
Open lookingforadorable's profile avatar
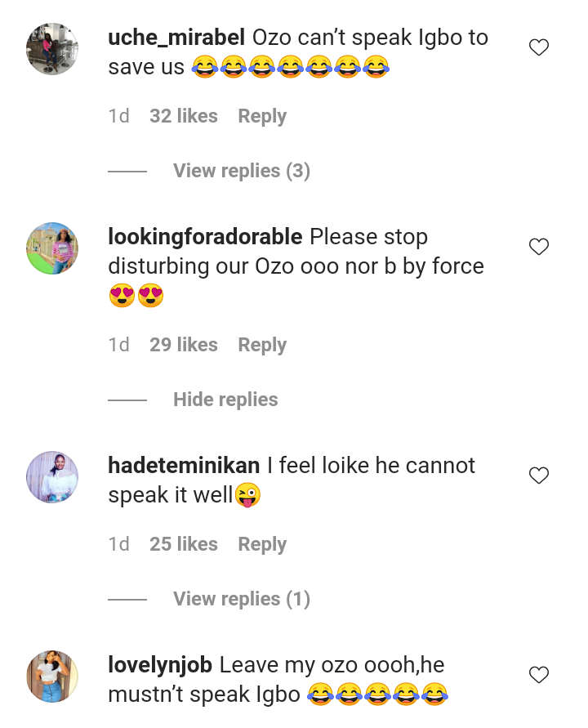(52, 248)
